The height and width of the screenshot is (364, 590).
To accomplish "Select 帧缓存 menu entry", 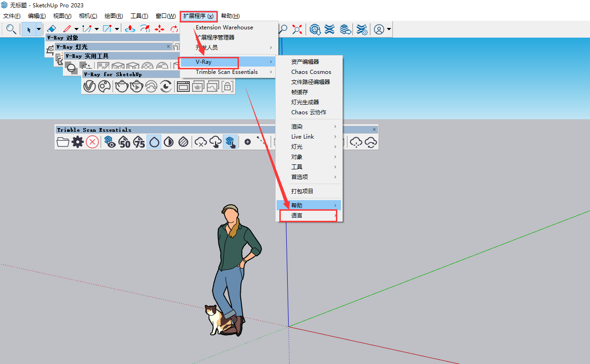I will tap(309, 92).
